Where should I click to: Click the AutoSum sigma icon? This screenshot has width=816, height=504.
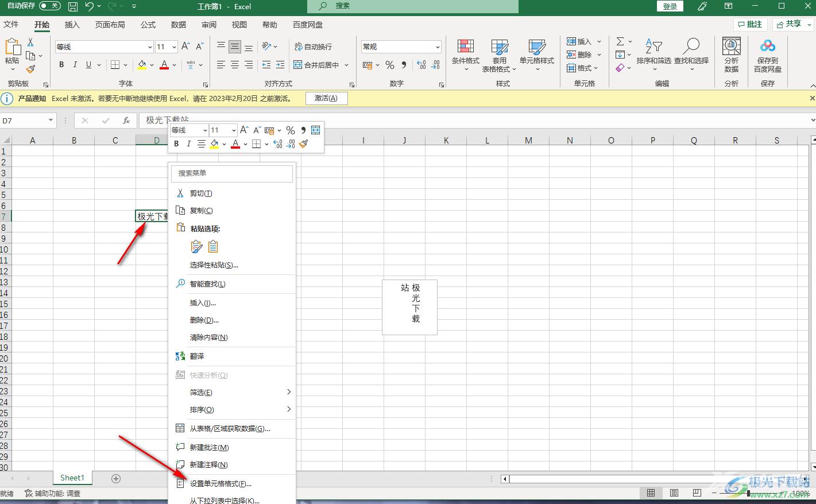[620, 41]
